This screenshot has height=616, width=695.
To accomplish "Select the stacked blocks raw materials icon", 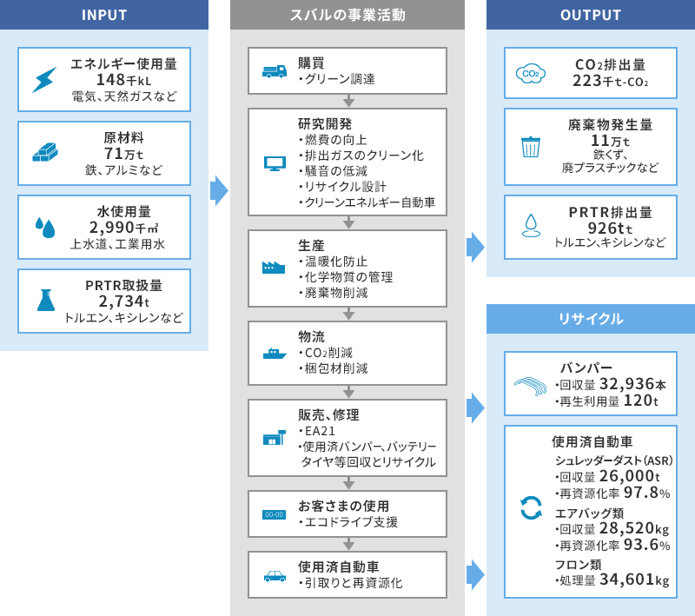I will pyautogui.click(x=45, y=152).
